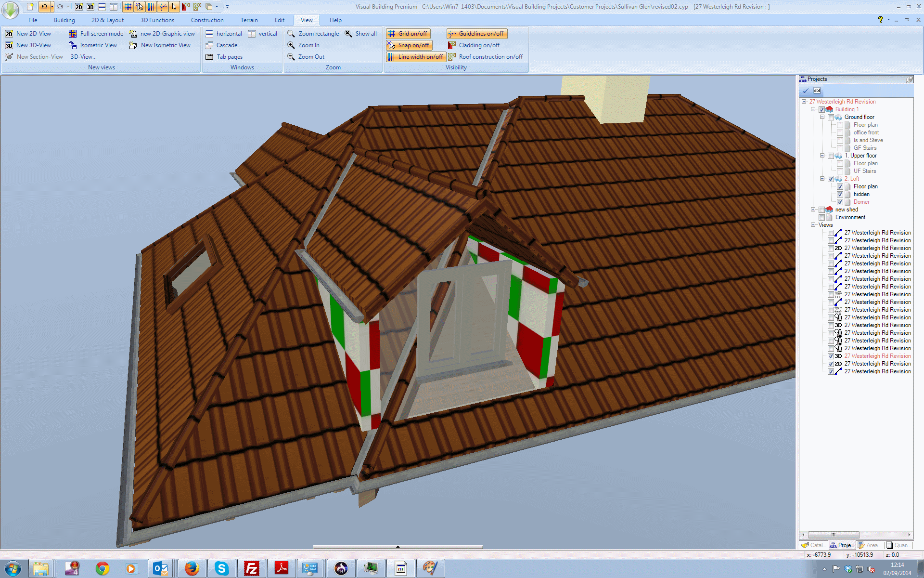
Task: Click the Show all zoom icon
Action: [348, 34]
